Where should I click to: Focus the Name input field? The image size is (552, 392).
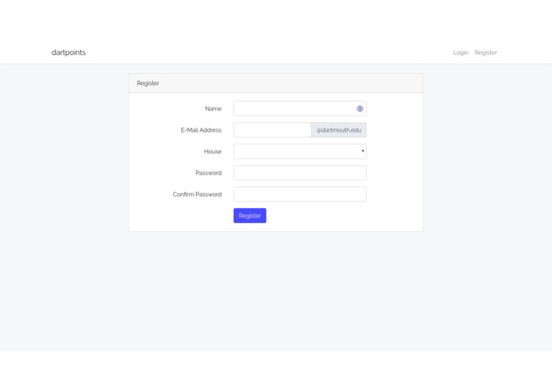[x=300, y=109]
